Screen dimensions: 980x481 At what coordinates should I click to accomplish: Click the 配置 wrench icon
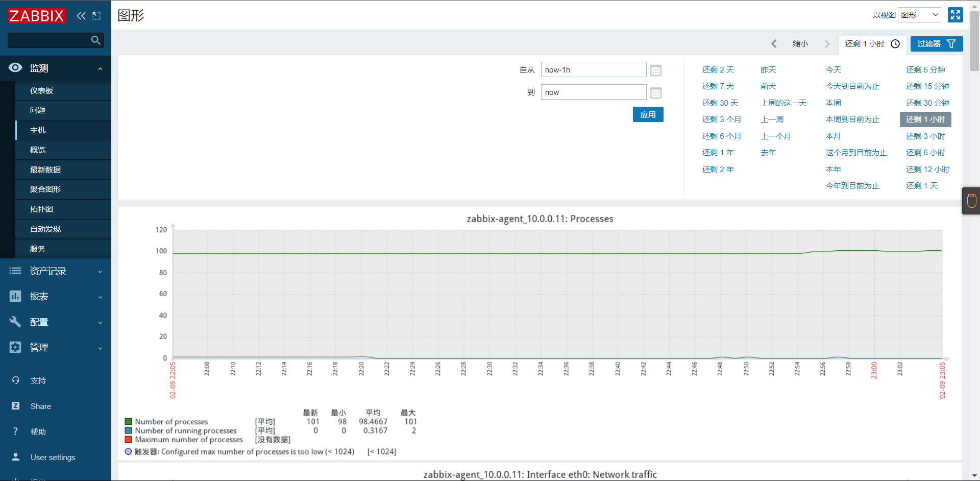tap(15, 322)
